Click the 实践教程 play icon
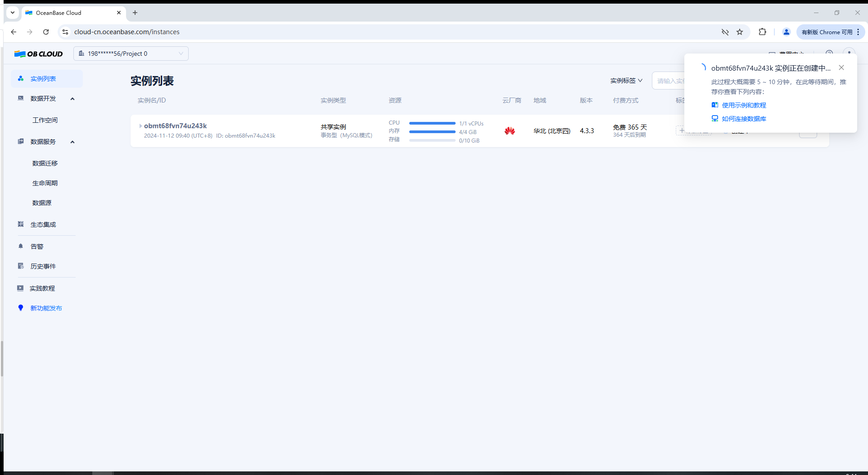Viewport: 868px width, 475px height. [x=20, y=288]
